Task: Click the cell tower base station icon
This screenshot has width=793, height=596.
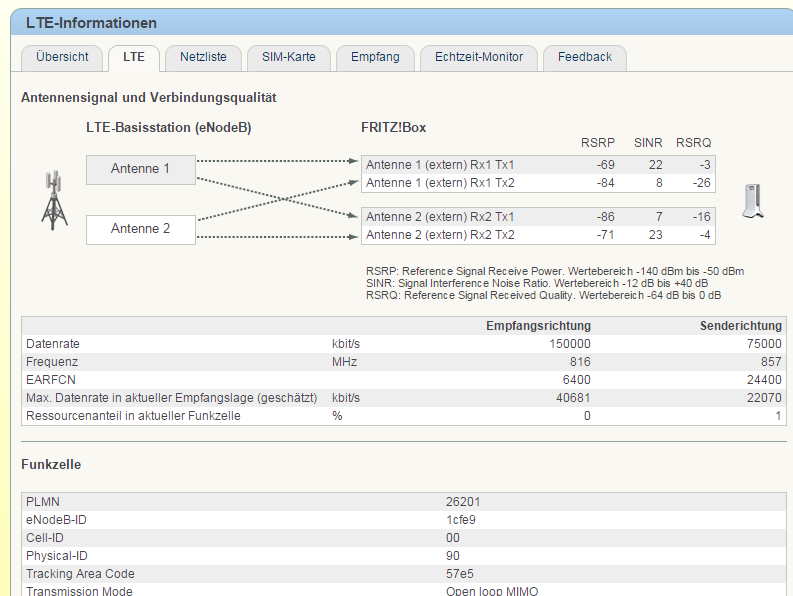Action: tap(54, 200)
